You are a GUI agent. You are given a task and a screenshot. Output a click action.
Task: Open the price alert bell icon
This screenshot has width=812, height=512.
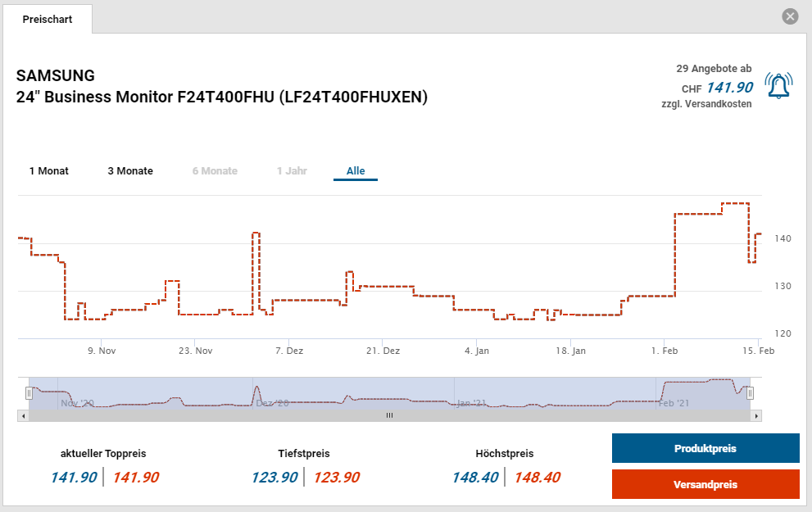(x=778, y=86)
